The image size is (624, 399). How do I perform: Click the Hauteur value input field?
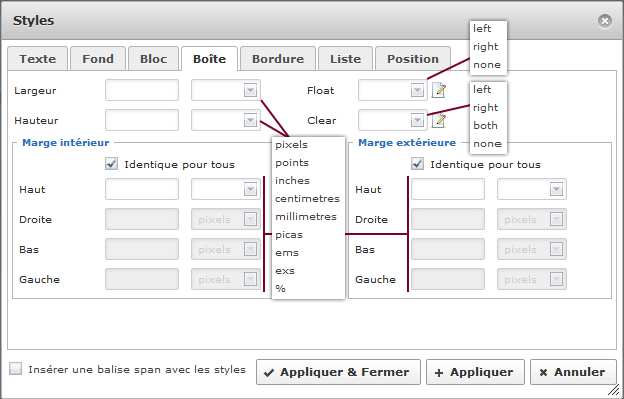[142, 120]
